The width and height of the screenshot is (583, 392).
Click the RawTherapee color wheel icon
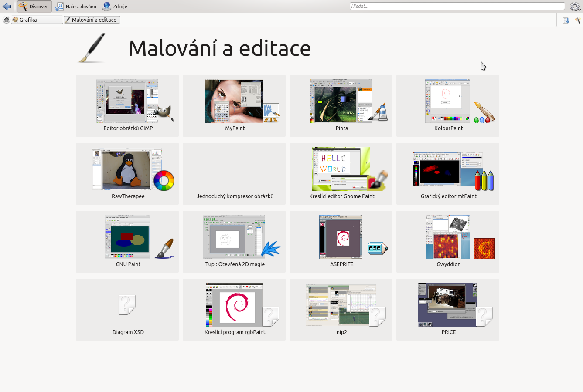point(164,180)
